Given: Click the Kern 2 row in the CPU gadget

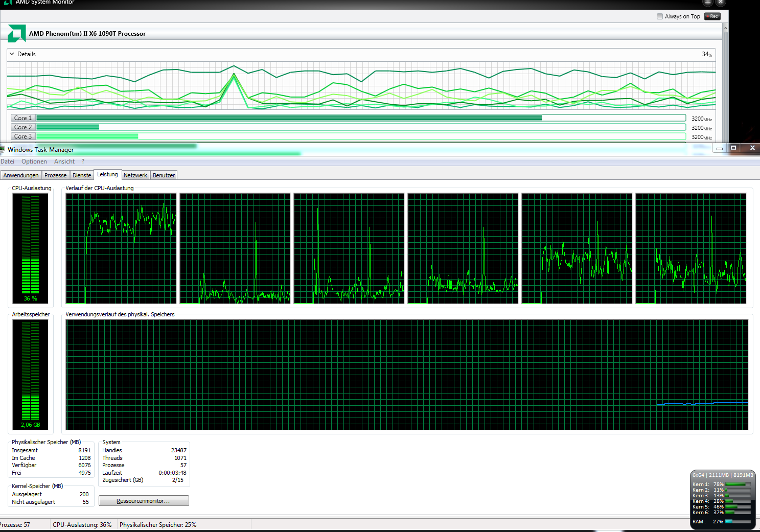Looking at the screenshot, I should [722, 490].
